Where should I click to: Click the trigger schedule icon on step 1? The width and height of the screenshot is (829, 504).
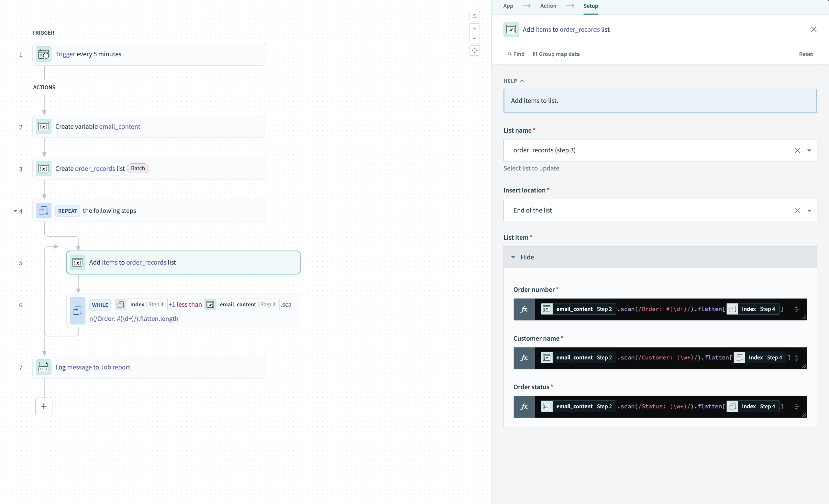pos(43,54)
